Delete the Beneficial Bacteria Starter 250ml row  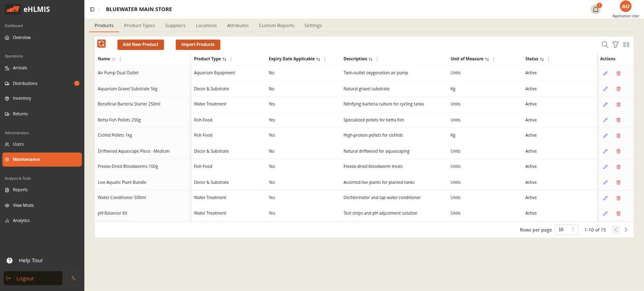618,104
